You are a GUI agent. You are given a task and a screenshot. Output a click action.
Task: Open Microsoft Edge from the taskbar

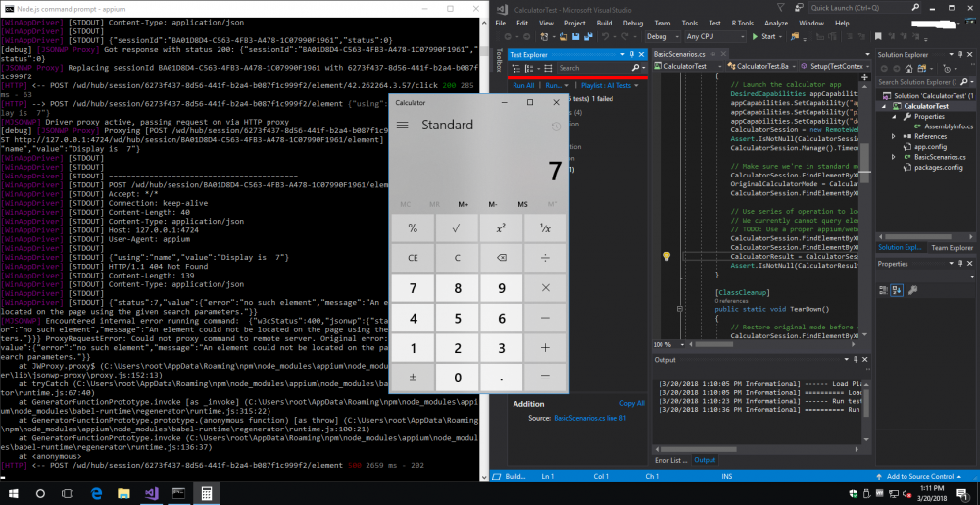96,493
